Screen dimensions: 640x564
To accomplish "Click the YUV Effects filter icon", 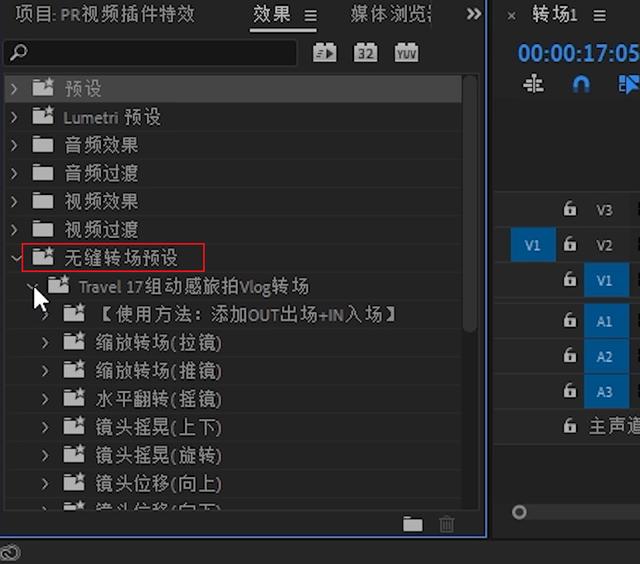I will pyautogui.click(x=407, y=53).
